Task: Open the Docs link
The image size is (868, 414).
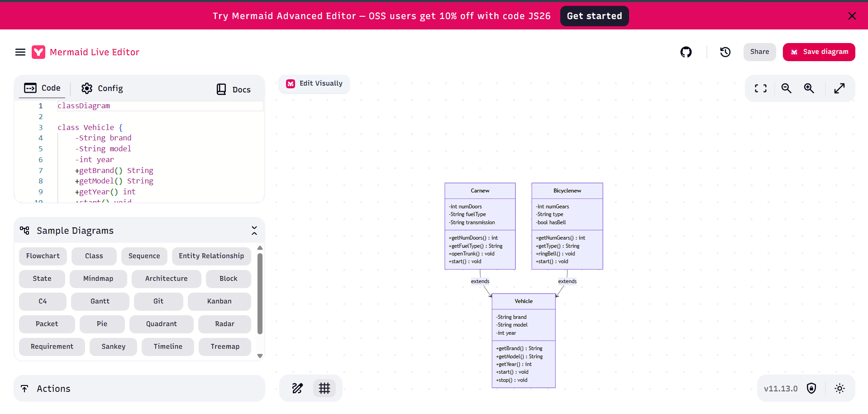Action: click(x=234, y=89)
